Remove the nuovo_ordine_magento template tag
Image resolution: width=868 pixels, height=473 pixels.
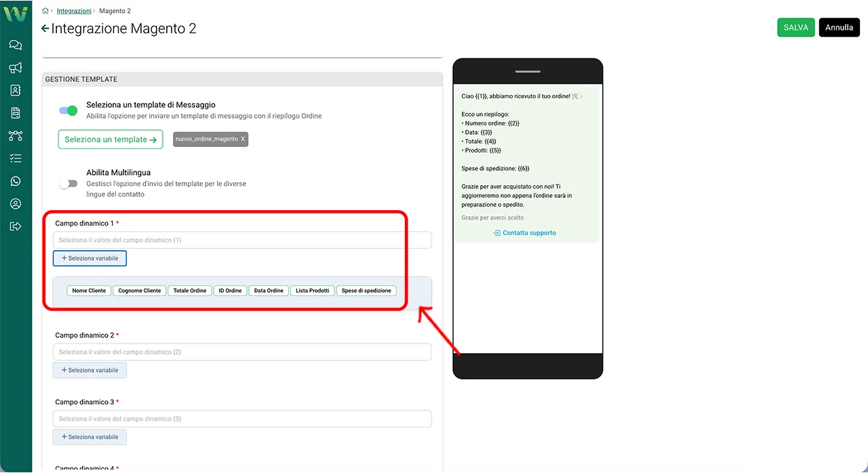(243, 139)
